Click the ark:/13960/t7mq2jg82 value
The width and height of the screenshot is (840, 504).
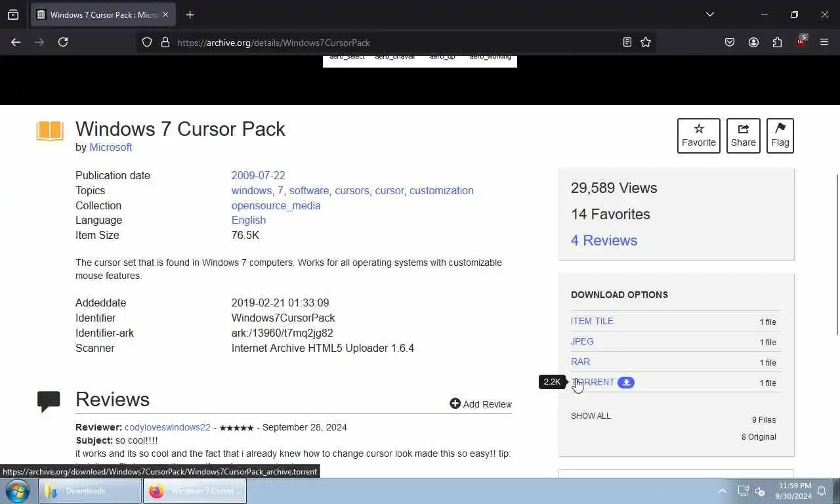click(282, 333)
